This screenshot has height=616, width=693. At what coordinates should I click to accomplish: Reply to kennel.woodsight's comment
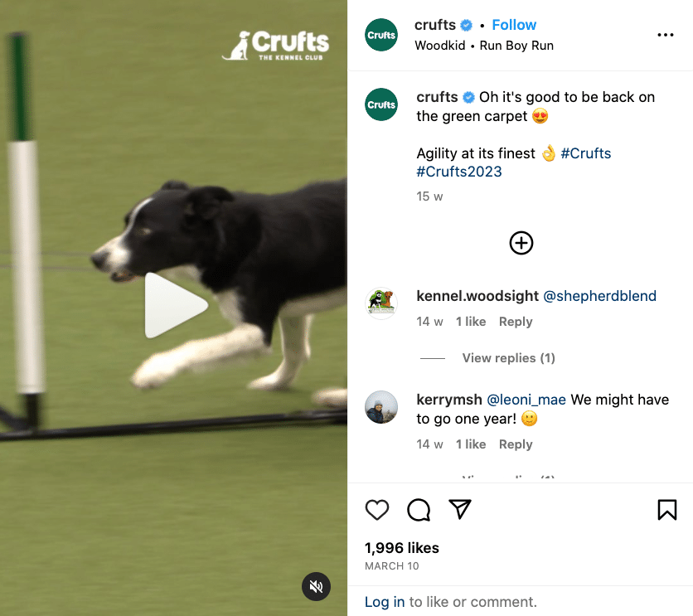click(516, 322)
